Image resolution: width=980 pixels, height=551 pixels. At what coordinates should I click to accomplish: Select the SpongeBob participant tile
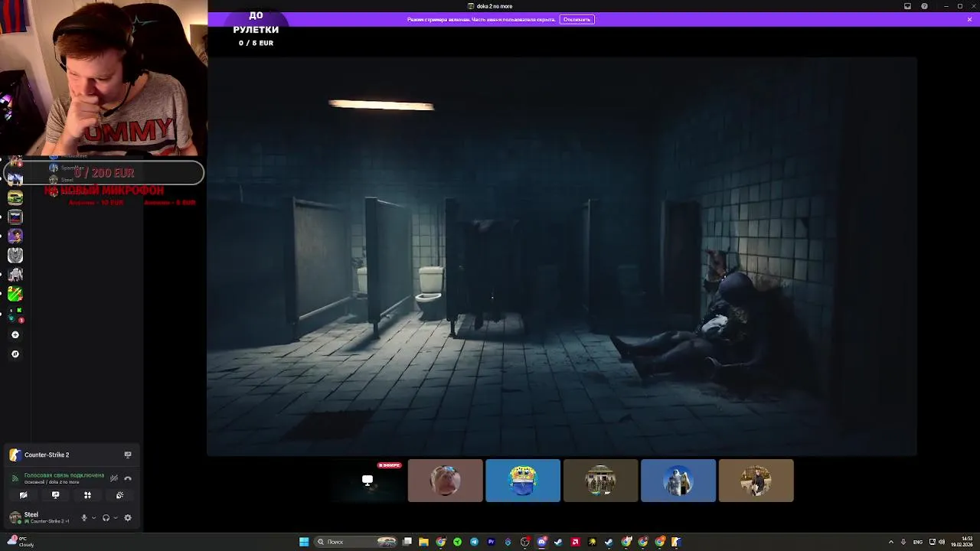(523, 481)
